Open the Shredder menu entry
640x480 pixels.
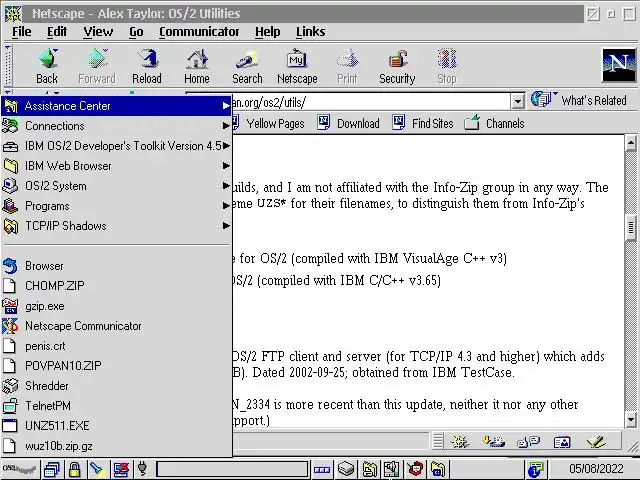(x=116, y=386)
